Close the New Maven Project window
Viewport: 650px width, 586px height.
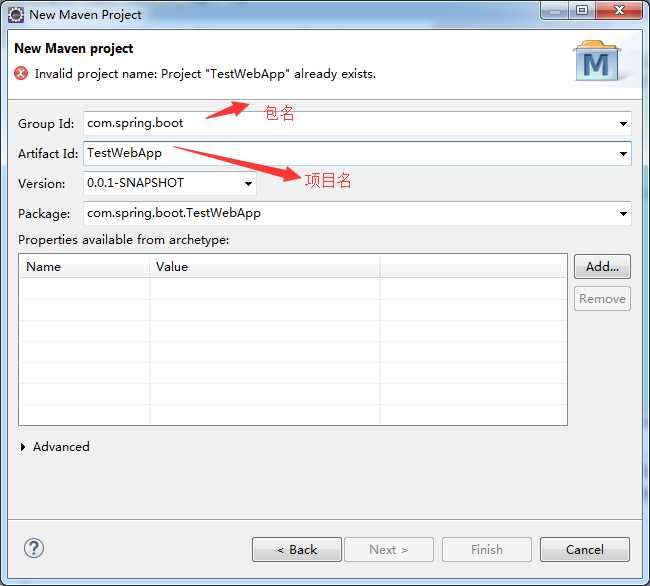(x=619, y=10)
